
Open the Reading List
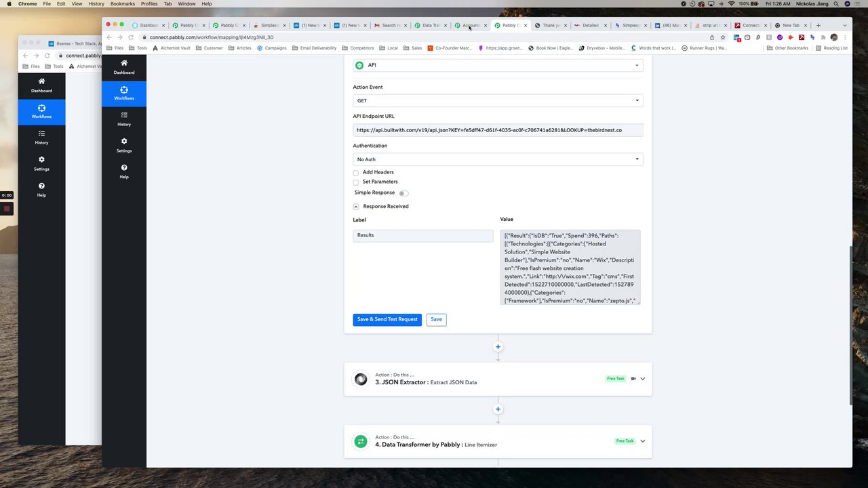click(832, 48)
